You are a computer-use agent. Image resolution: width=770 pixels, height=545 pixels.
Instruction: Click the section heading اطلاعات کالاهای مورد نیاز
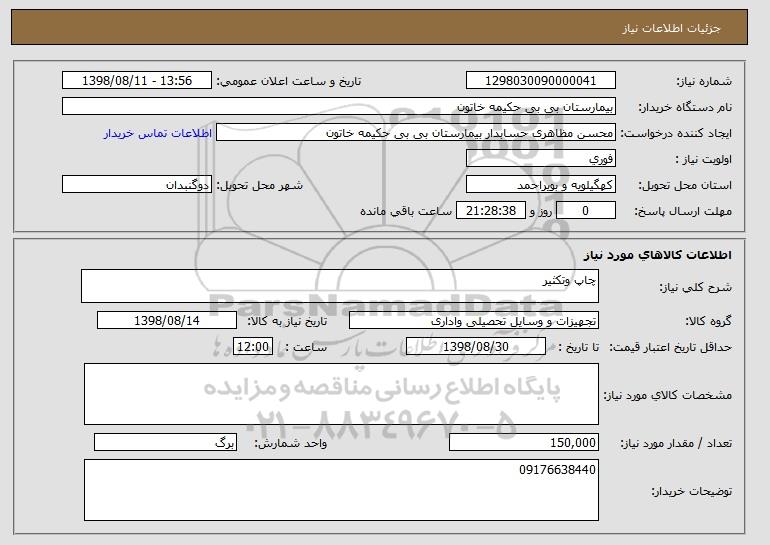pyautogui.click(x=658, y=255)
